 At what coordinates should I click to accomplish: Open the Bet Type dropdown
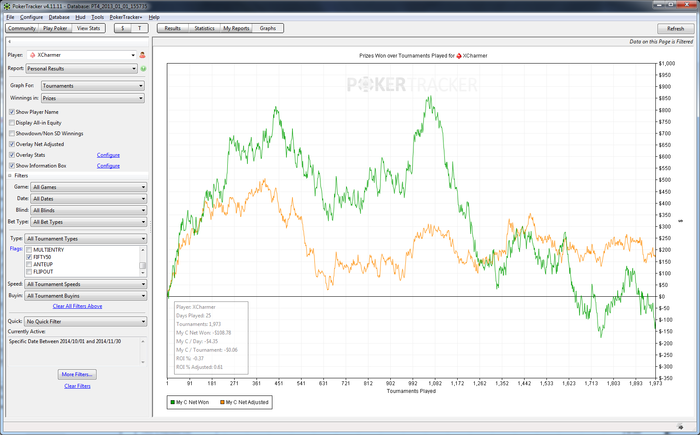pyautogui.click(x=89, y=222)
